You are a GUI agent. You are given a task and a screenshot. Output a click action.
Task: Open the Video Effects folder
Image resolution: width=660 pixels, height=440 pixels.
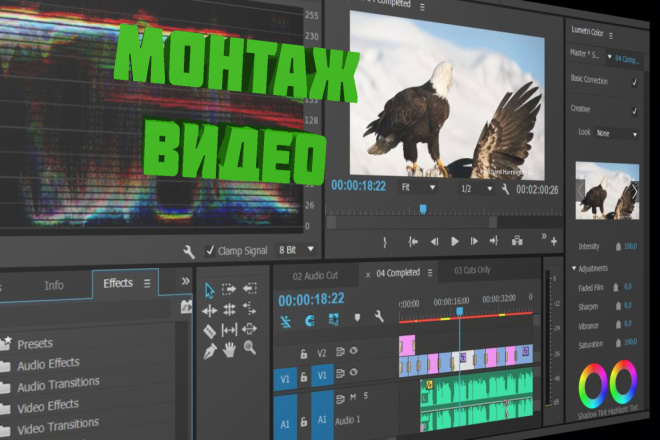coord(48,406)
